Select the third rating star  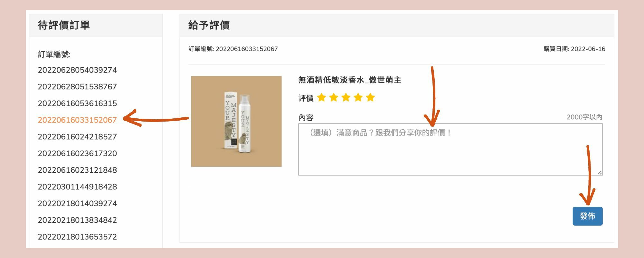click(346, 97)
